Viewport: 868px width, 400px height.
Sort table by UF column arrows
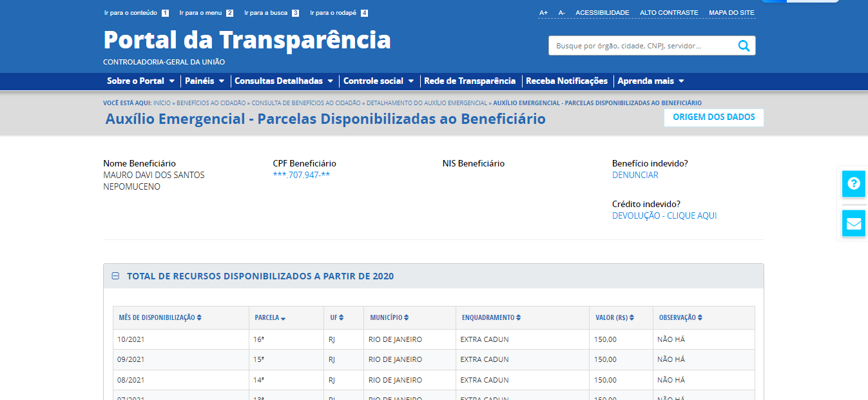(x=342, y=317)
